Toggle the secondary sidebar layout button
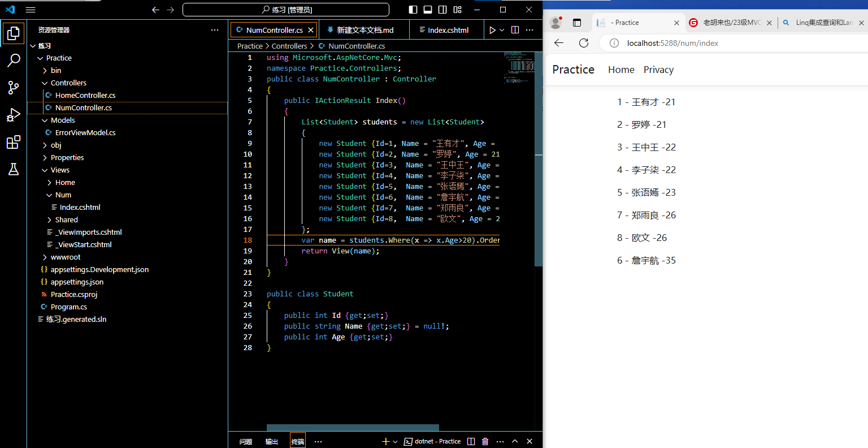This screenshot has width=868, height=448. pos(442,10)
